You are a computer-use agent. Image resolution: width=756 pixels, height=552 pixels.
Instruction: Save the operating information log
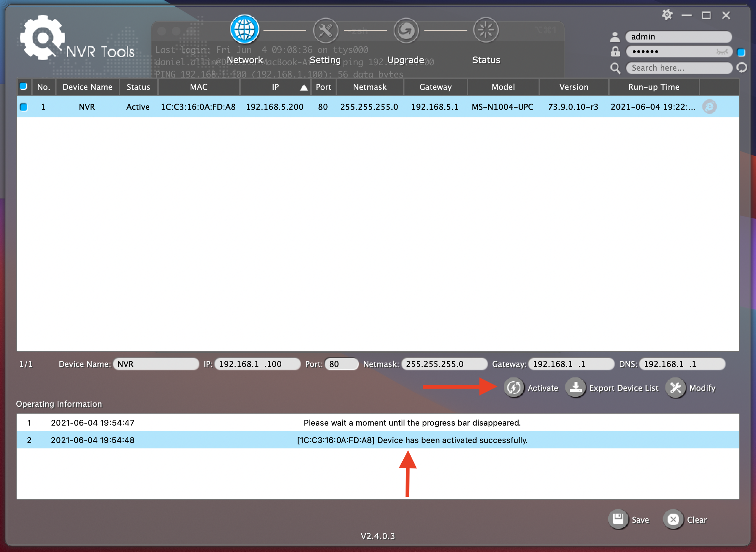point(618,519)
